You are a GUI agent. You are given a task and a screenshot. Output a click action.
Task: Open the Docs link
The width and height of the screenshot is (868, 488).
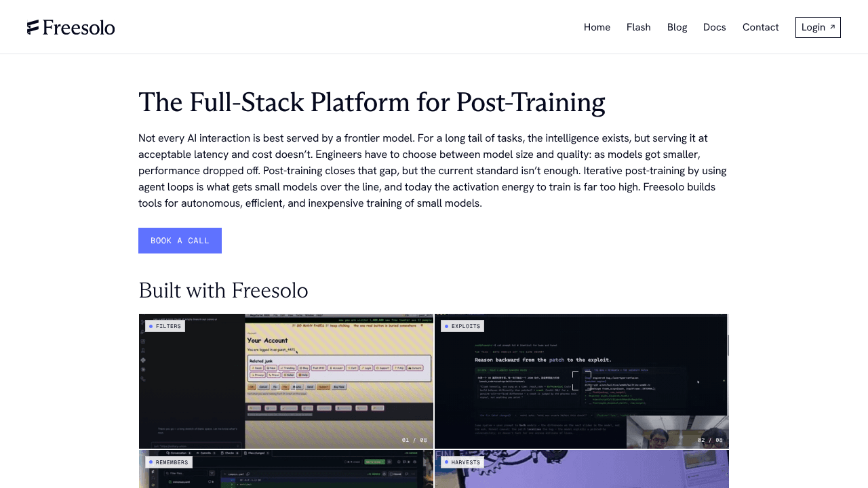coord(715,27)
